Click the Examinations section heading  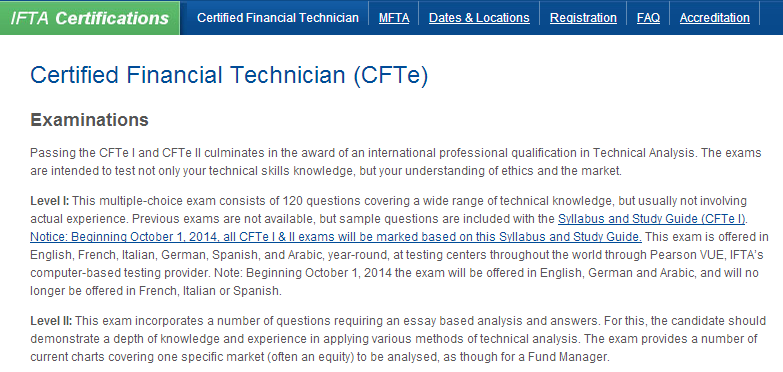89,120
